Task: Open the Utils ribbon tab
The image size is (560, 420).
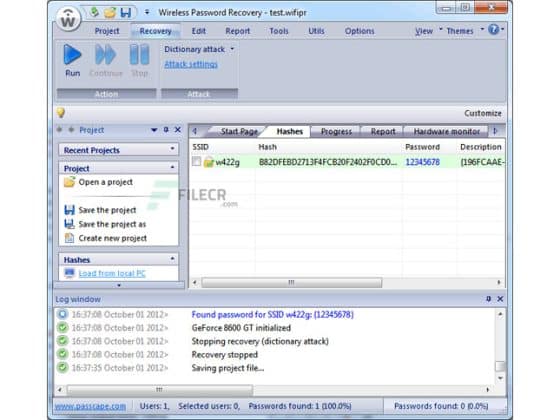Action: tap(316, 31)
